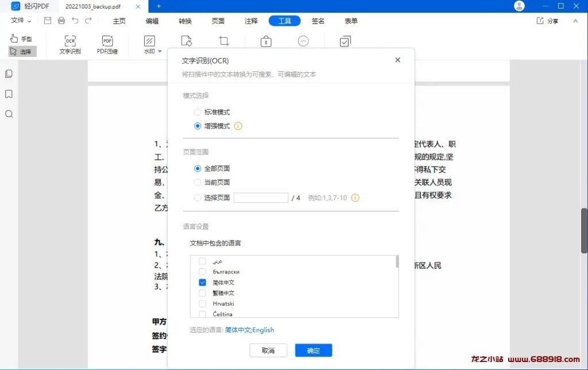Check the Hrvatski language checkbox
This screenshot has height=370, width=588.
tap(203, 303)
